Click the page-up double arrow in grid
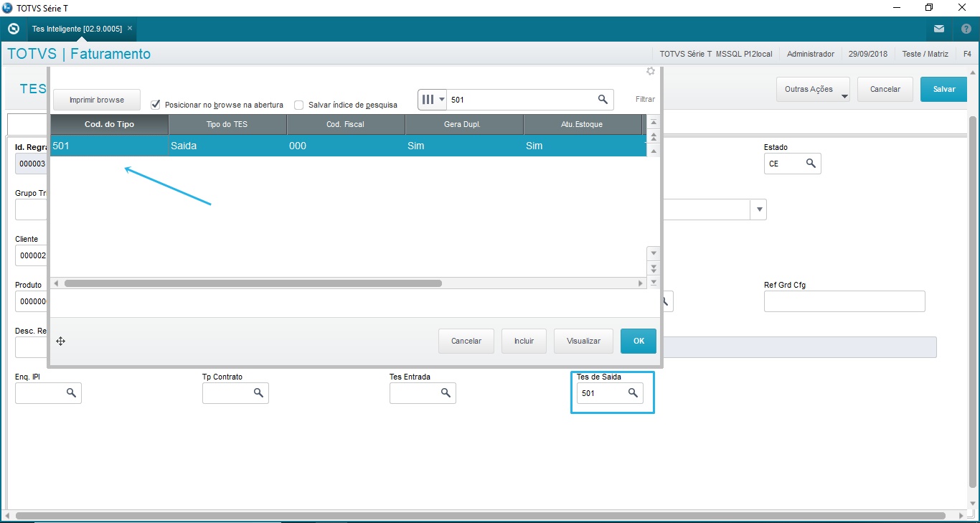The height and width of the screenshot is (523, 980). 653,136
